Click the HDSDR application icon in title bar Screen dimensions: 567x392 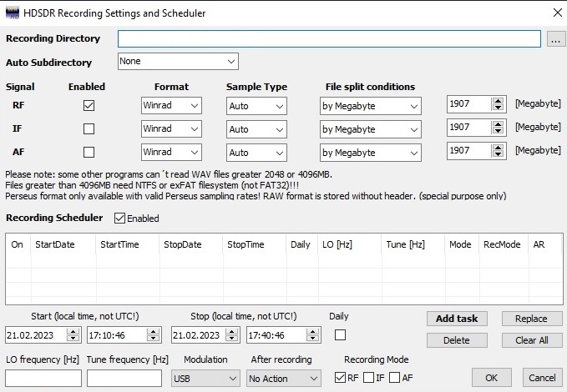(13, 13)
